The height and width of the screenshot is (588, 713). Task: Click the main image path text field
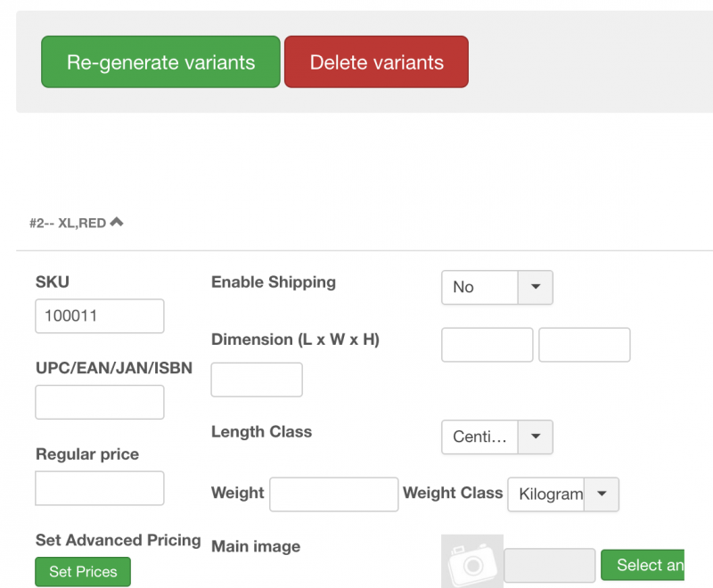(549, 565)
